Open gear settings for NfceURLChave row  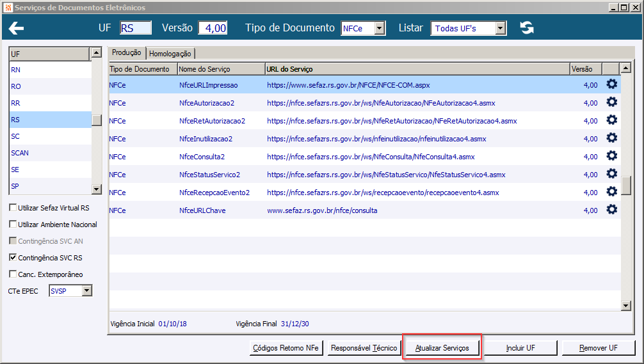point(611,210)
